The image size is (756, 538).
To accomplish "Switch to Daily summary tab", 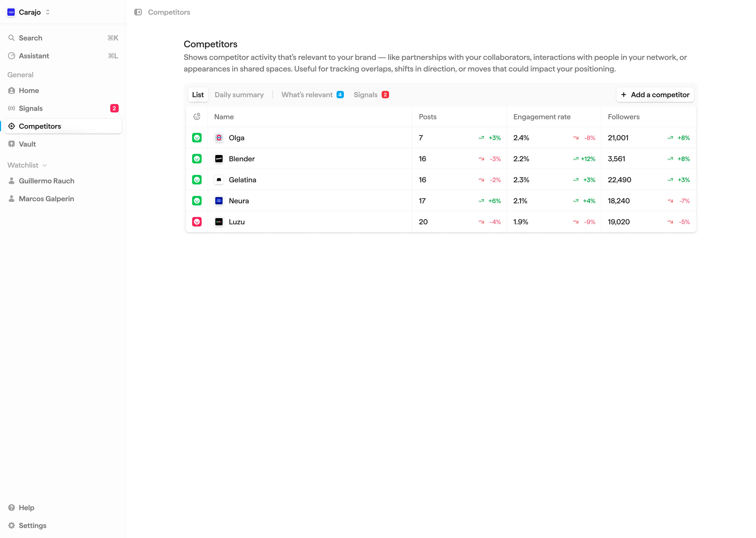I will pyautogui.click(x=239, y=95).
